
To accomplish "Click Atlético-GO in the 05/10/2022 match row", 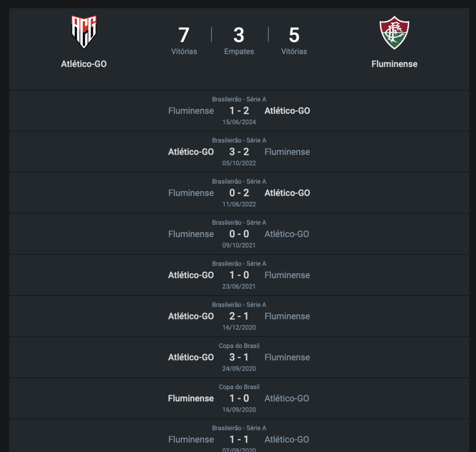I will point(191,152).
